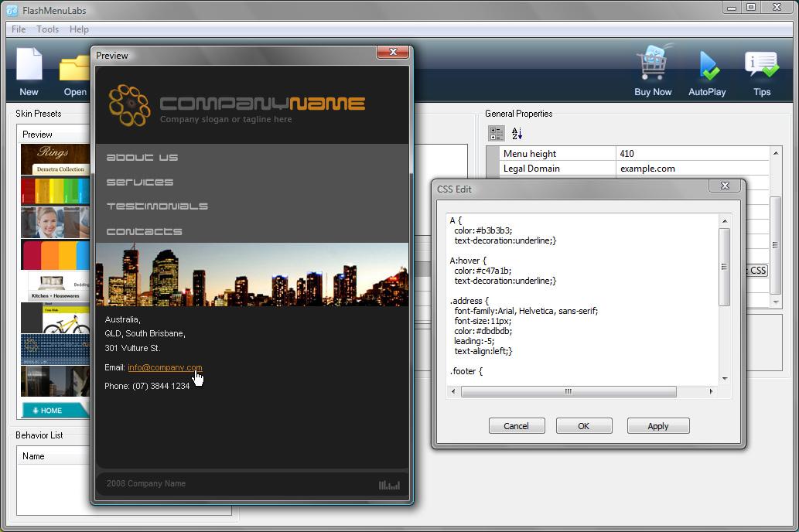799x532 pixels.
Task: Click the 'Menu height' property label
Action: [529, 154]
